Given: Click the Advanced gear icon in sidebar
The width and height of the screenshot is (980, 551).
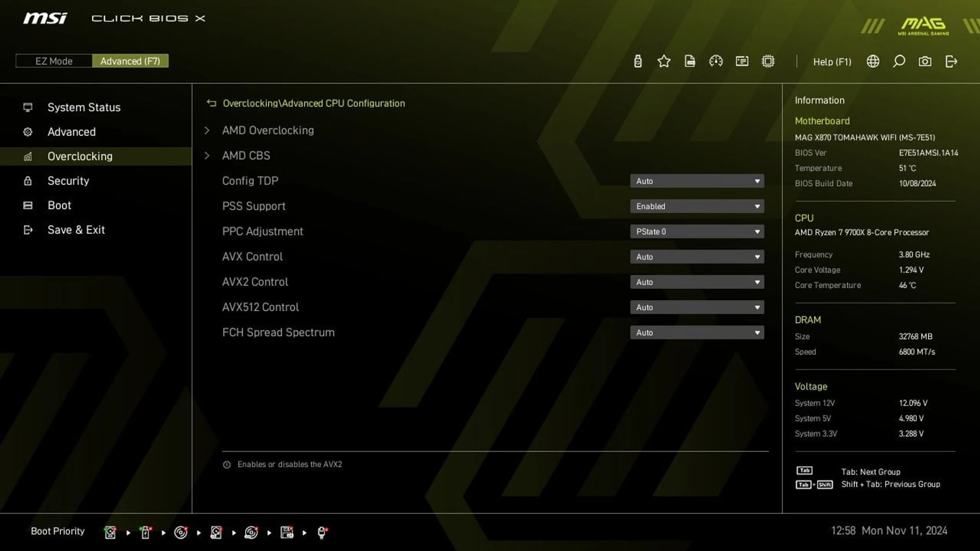Looking at the screenshot, I should click(28, 132).
